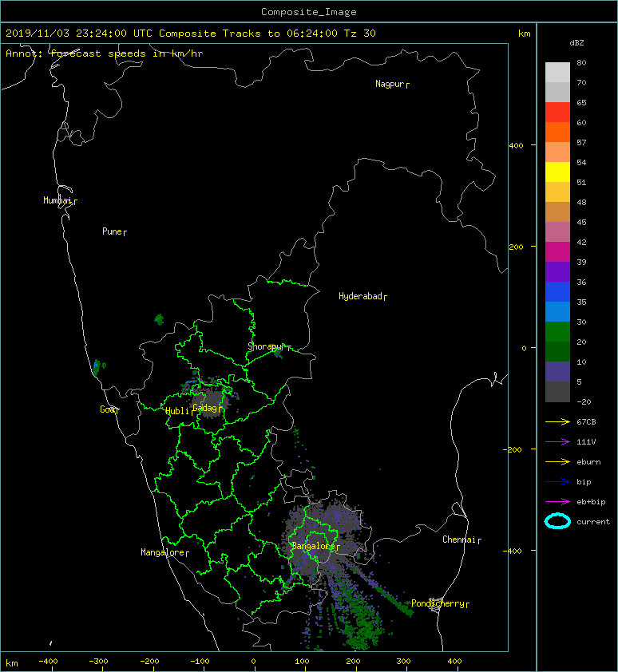Select the deep orange dBZ swatch
Image resolution: width=618 pixels, height=672 pixels.
(557, 132)
